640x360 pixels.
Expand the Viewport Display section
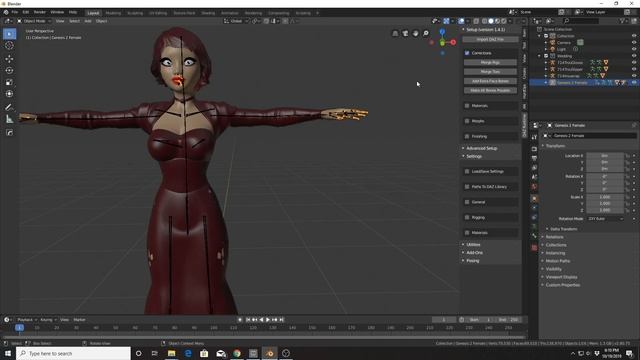(x=561, y=277)
